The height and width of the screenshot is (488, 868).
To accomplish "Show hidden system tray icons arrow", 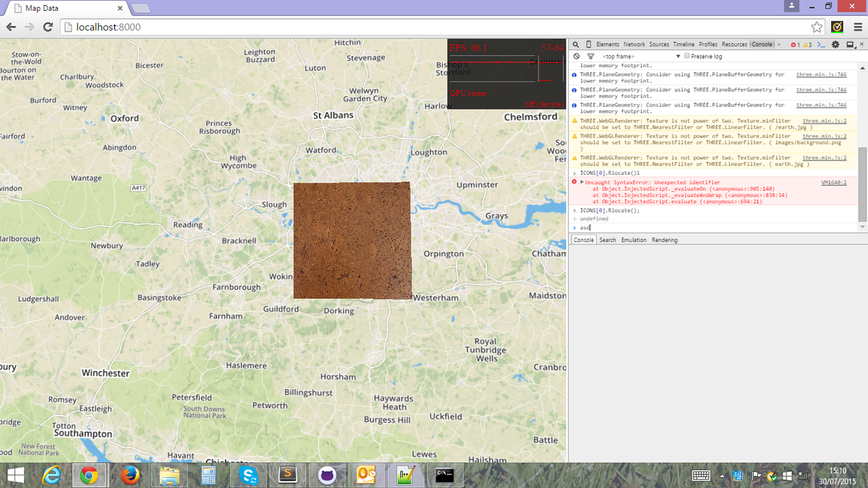I will click(x=721, y=476).
